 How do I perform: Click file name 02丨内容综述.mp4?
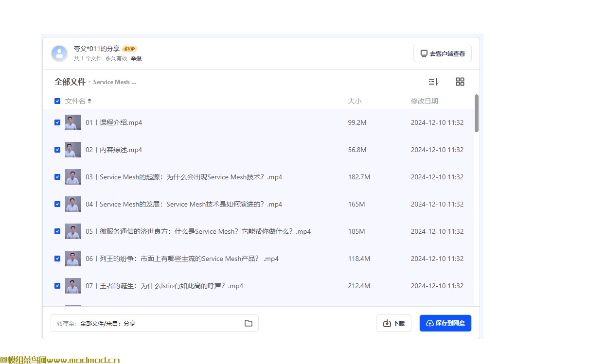[114, 150]
